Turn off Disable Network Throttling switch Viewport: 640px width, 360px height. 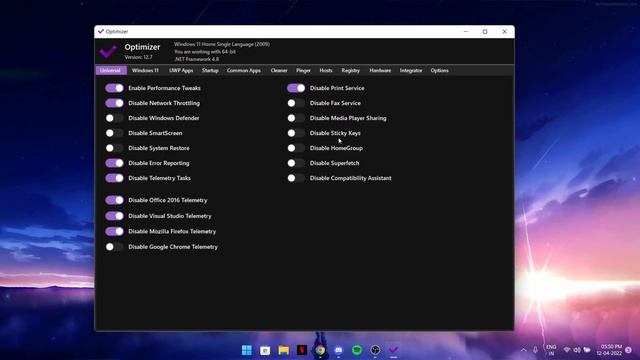pos(114,103)
